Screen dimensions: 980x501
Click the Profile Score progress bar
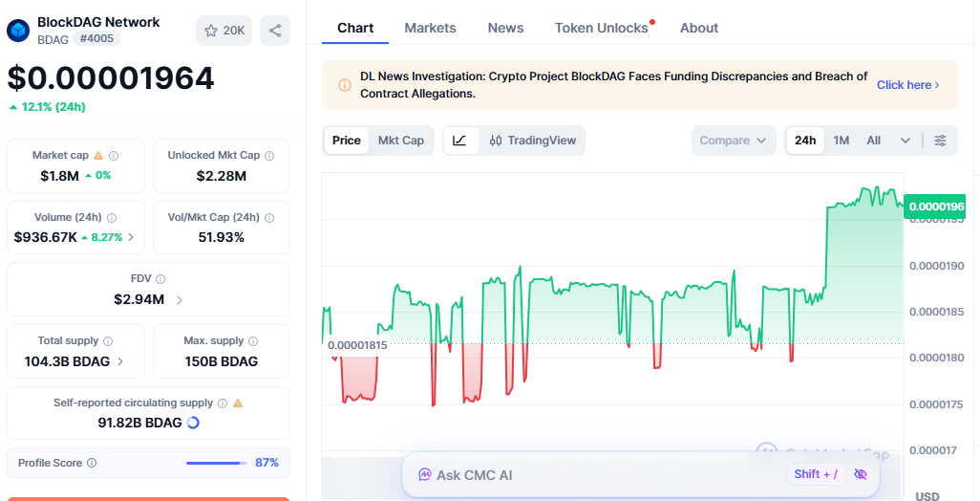(x=216, y=463)
